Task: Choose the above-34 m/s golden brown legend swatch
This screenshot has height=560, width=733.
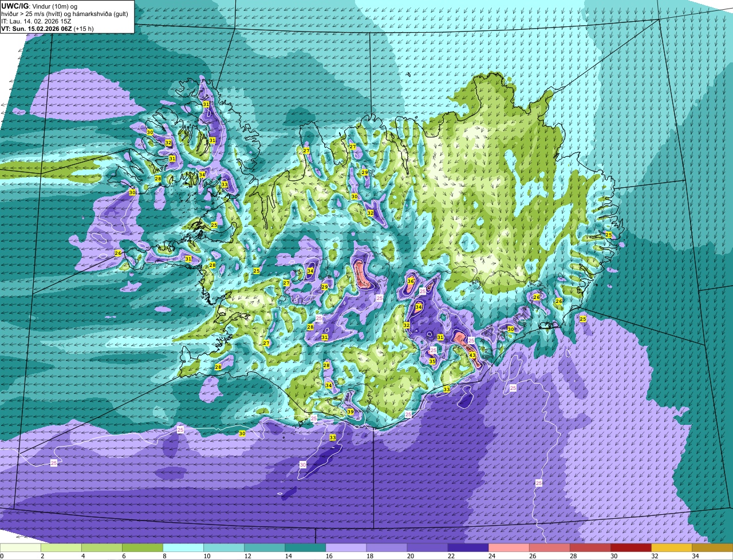Action: tap(712, 548)
